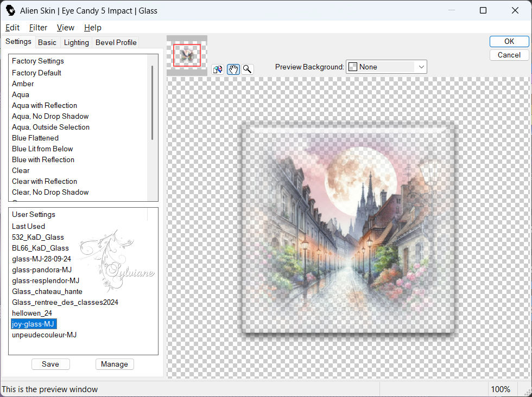
Task: Click the glass-effect image in preview window
Action: [348, 229]
